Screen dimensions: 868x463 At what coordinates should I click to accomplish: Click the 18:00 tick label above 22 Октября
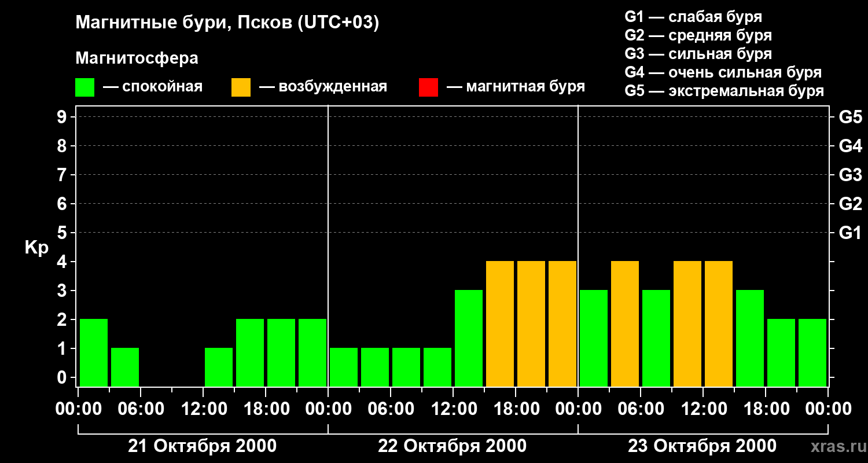pyautogui.click(x=516, y=409)
